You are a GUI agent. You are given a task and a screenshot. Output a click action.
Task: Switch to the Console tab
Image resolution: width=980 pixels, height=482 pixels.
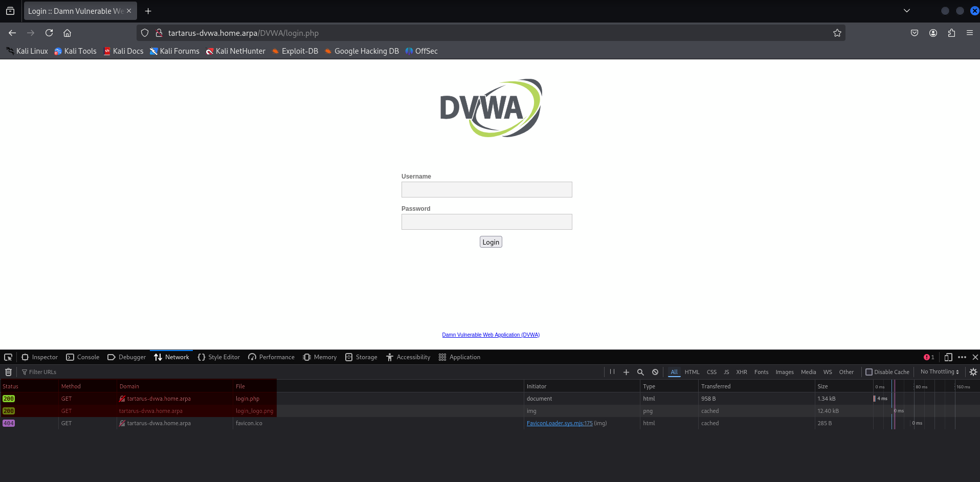(83, 357)
